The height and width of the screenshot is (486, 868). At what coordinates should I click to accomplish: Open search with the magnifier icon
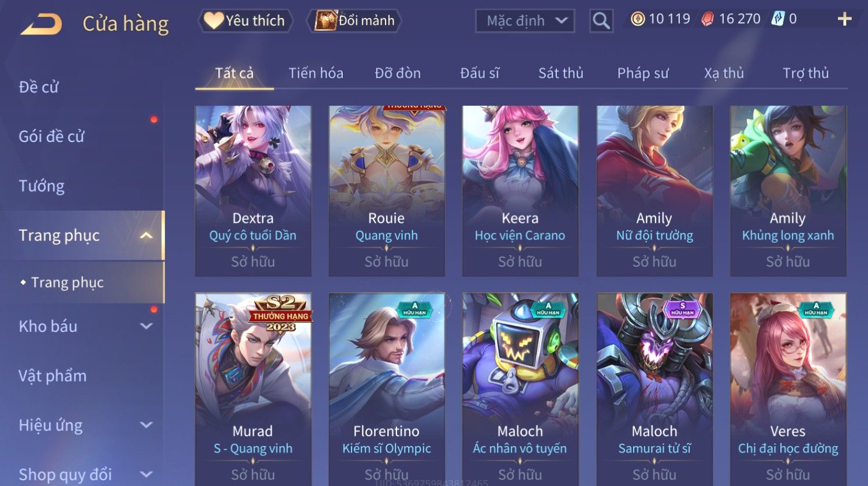[601, 21]
